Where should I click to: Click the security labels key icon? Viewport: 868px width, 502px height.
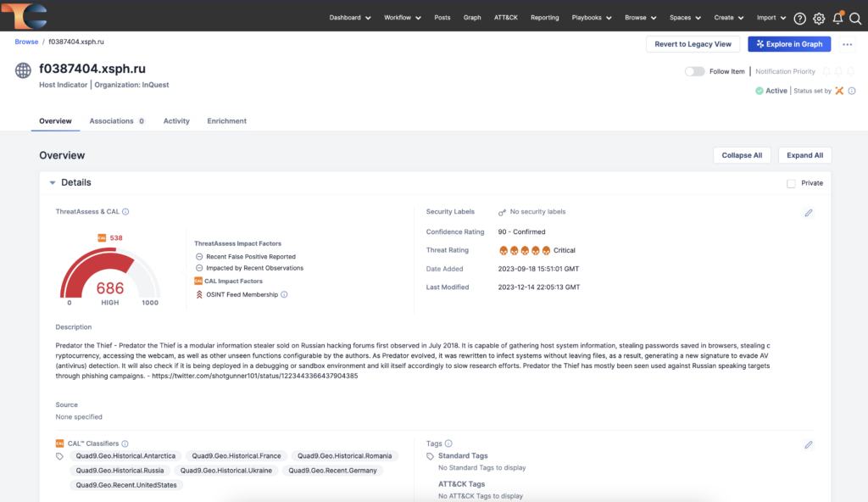502,212
